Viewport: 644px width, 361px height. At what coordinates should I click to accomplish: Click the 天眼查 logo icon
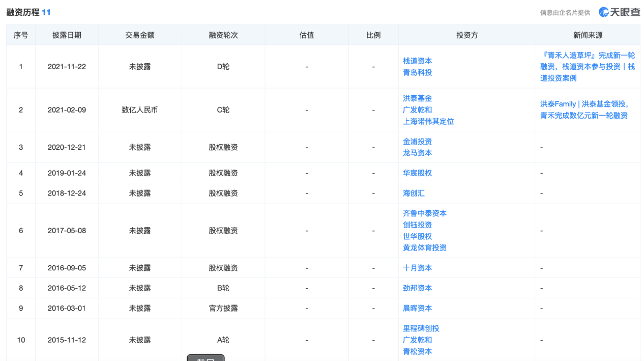[604, 12]
